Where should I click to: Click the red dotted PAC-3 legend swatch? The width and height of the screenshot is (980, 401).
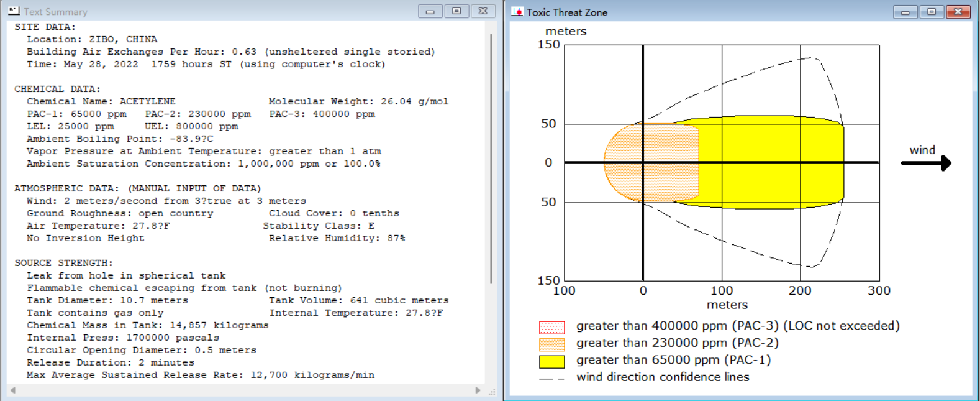pos(551,327)
